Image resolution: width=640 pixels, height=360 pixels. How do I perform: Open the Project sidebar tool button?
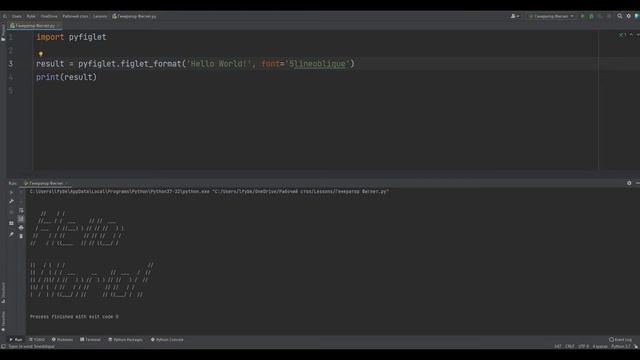coord(3,33)
